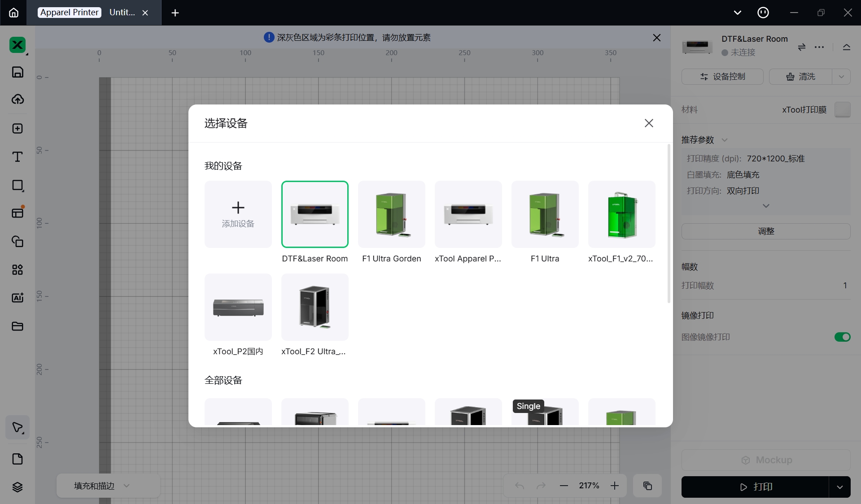Click the 设备控制 button
The image size is (861, 504).
click(722, 77)
